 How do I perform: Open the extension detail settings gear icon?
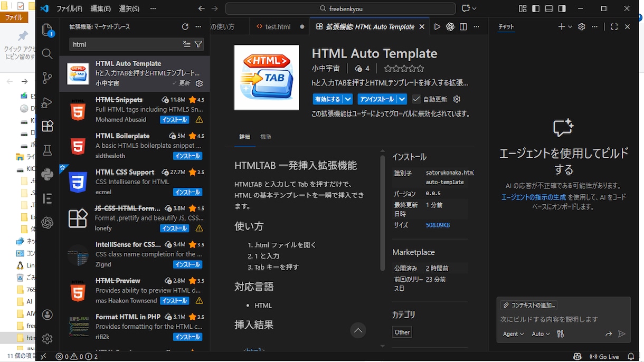457,99
